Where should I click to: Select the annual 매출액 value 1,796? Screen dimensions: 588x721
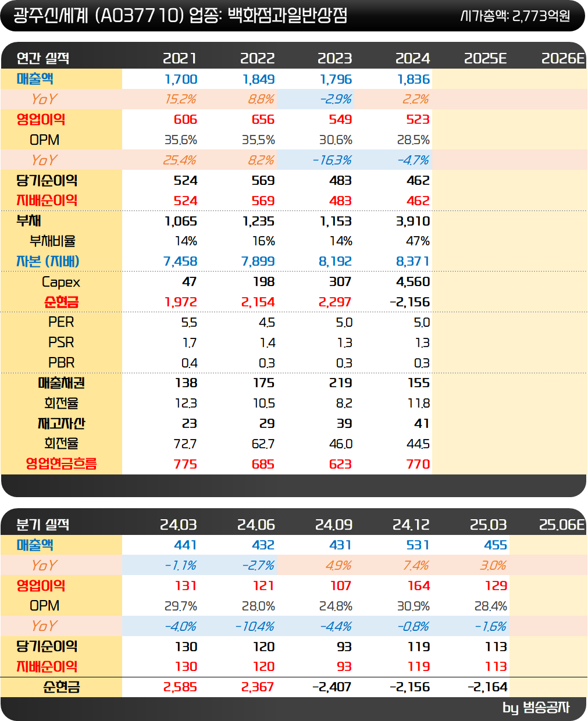pos(336,79)
